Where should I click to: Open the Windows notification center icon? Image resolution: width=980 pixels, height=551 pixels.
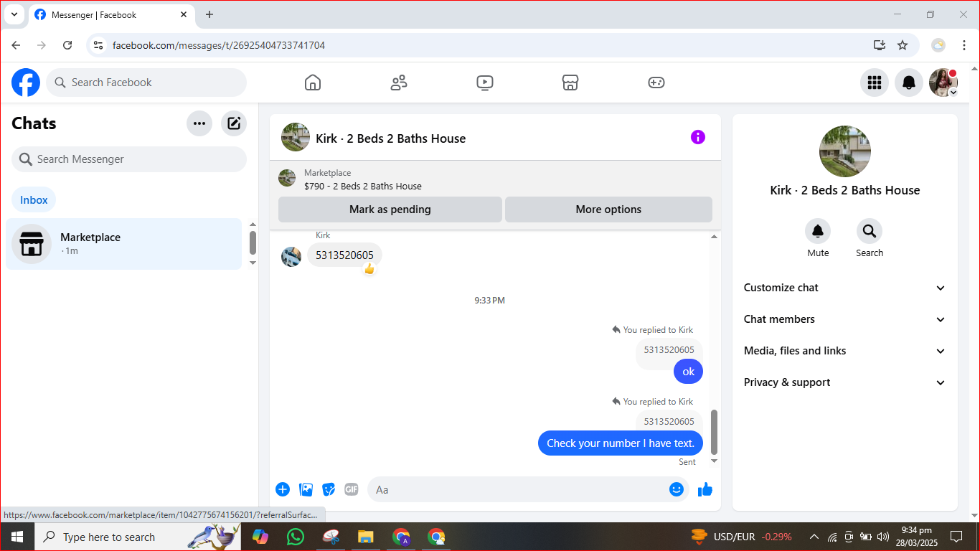click(x=956, y=537)
